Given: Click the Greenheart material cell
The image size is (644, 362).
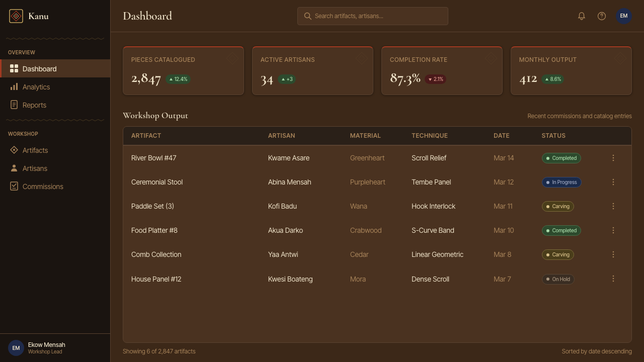Looking at the screenshot, I should (367, 158).
